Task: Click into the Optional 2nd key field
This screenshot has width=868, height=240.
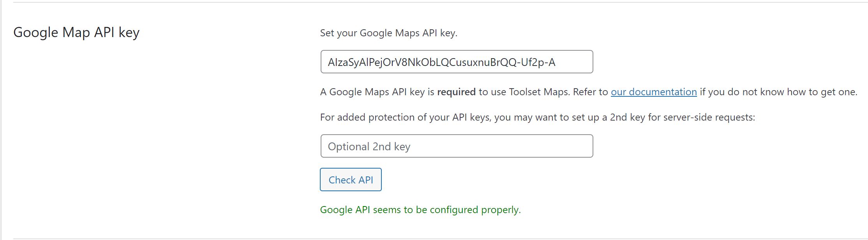Action: click(457, 146)
